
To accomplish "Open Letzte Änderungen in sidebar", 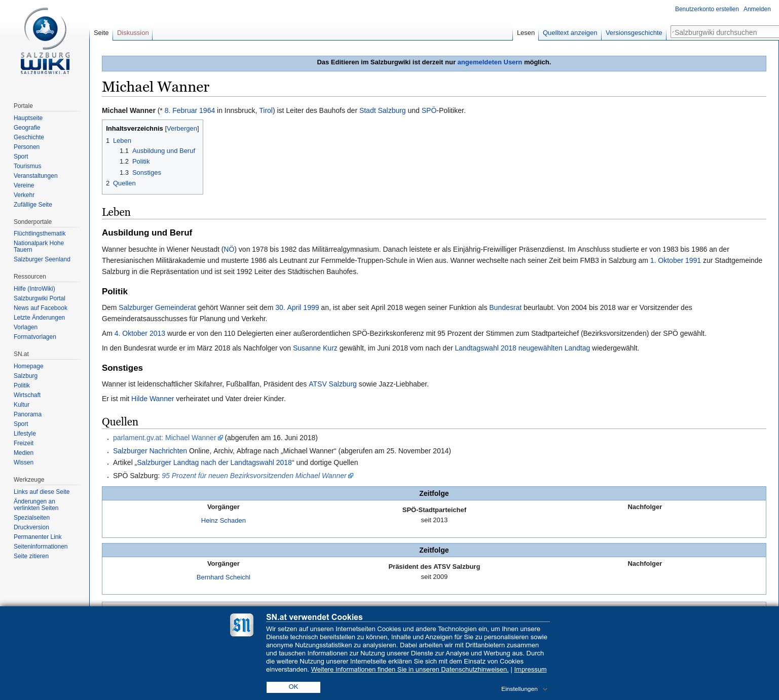I will tap(39, 318).
